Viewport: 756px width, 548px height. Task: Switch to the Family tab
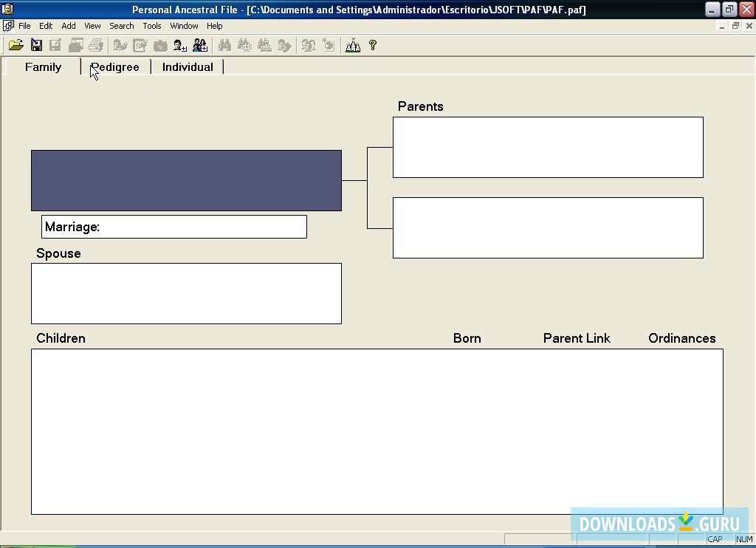pos(43,67)
